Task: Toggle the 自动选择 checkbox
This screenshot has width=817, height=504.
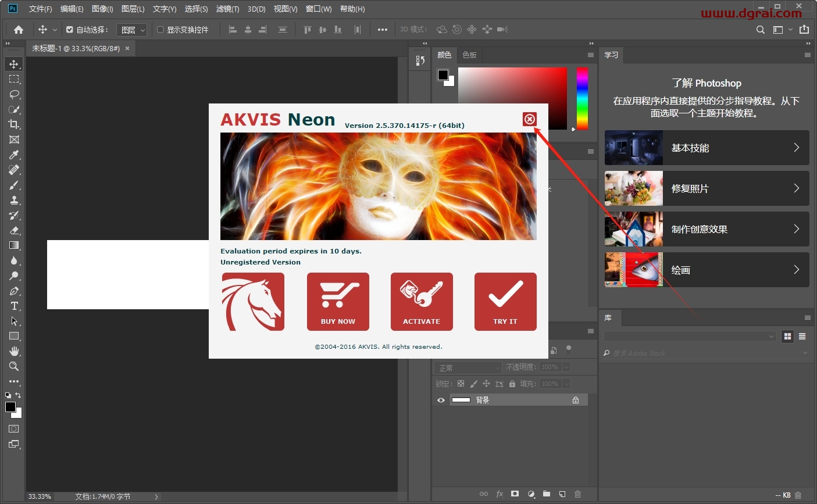Action: tap(70, 30)
